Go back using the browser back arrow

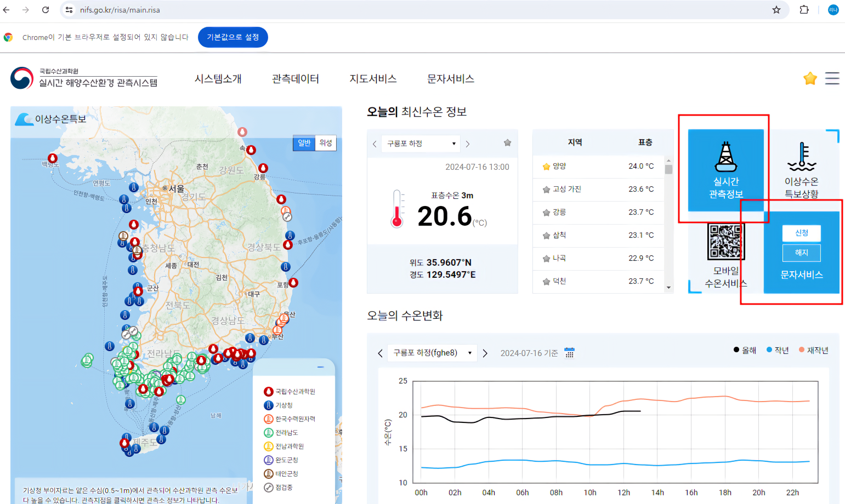[7, 10]
